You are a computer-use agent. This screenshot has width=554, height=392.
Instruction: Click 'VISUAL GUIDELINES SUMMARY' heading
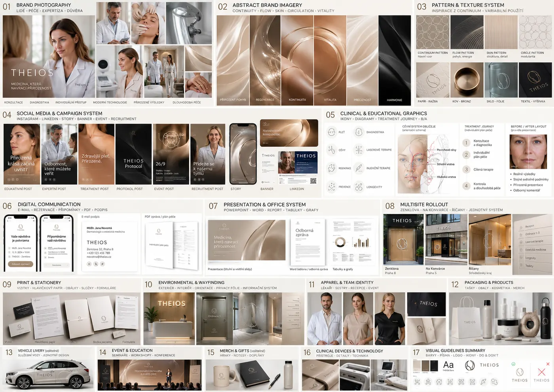pos(455,350)
